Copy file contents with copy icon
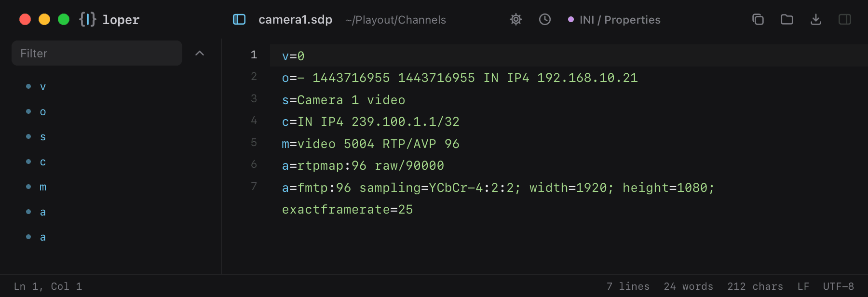868x297 pixels. [758, 19]
